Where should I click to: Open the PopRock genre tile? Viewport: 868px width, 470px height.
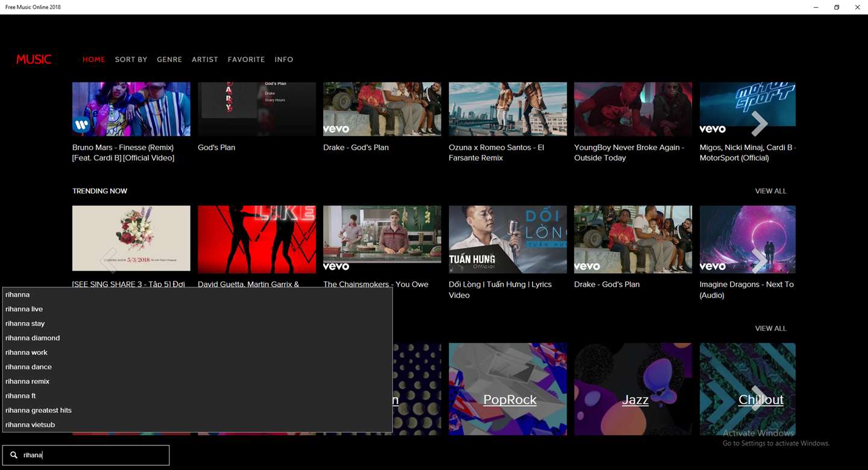coord(508,389)
